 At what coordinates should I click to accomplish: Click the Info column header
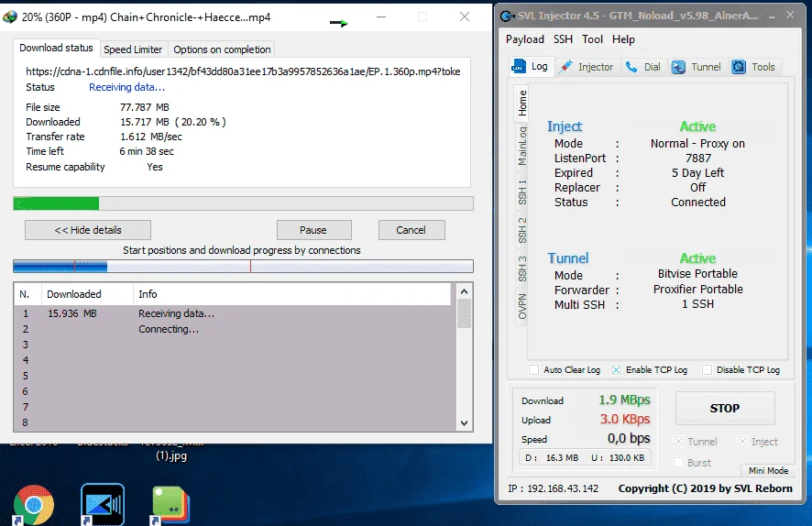292,294
